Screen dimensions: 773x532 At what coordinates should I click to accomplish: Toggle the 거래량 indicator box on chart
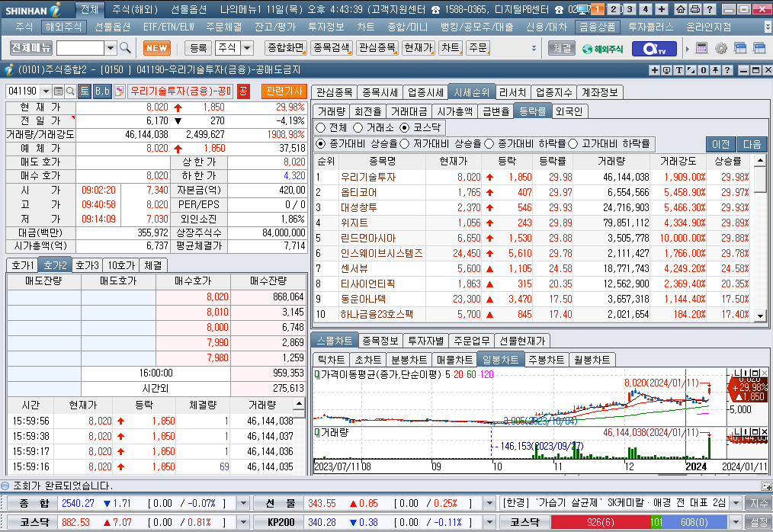tap(317, 432)
